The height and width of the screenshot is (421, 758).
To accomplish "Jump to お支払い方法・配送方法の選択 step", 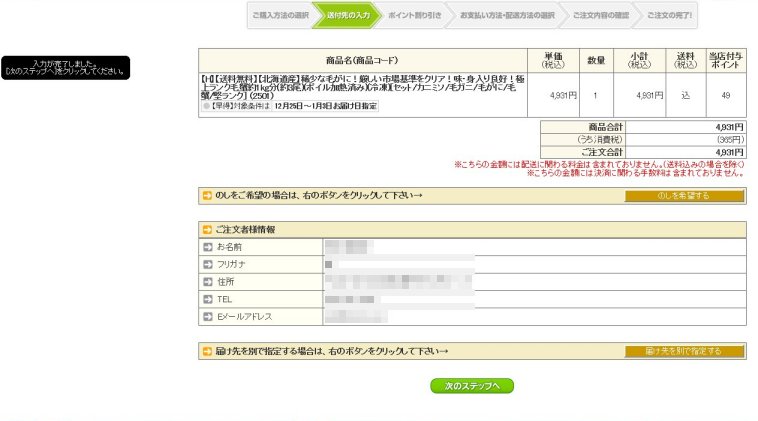I will point(506,16).
